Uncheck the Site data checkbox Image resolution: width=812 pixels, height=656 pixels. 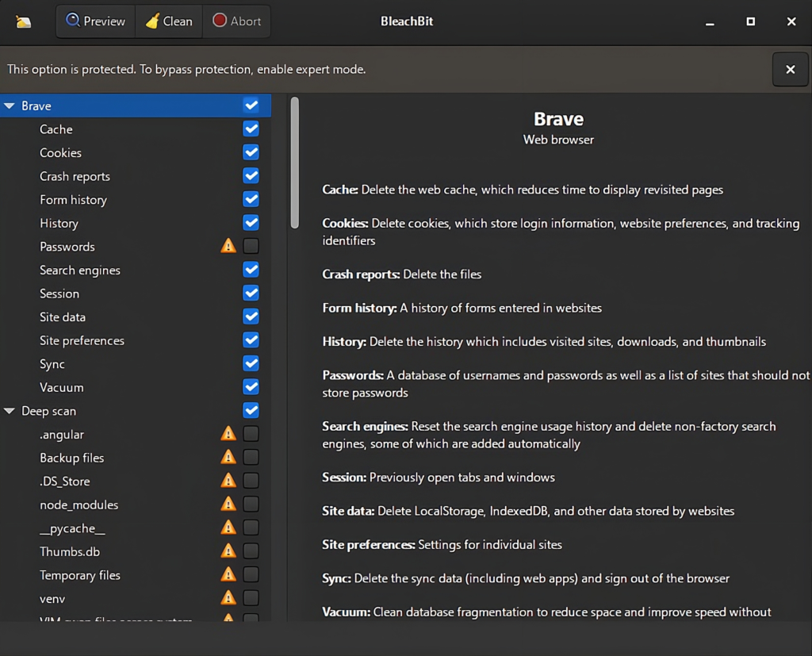(x=251, y=316)
